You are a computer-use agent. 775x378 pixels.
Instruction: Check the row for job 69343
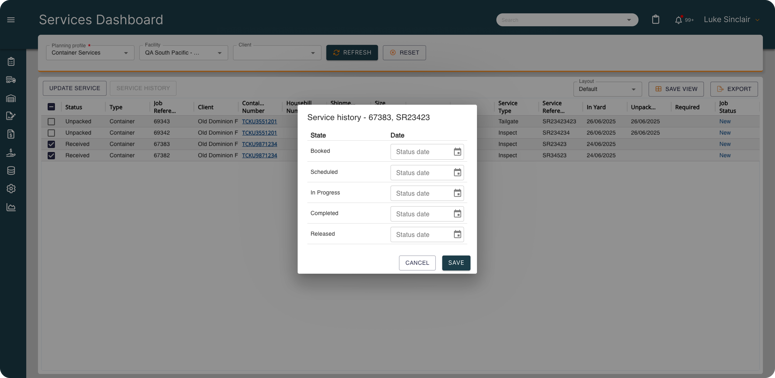51,122
